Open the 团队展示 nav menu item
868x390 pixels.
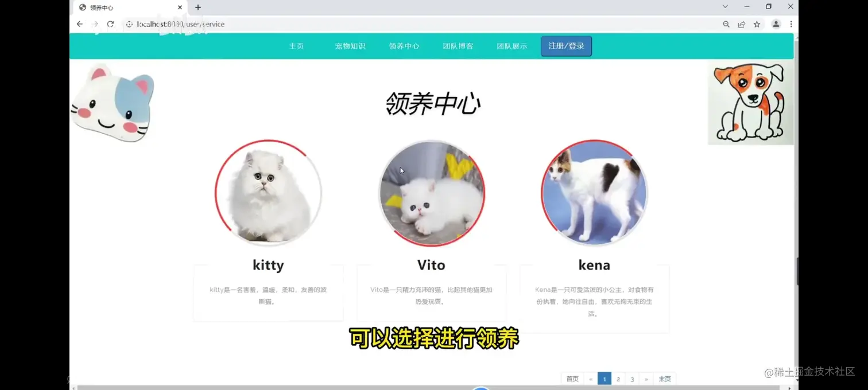pos(512,46)
